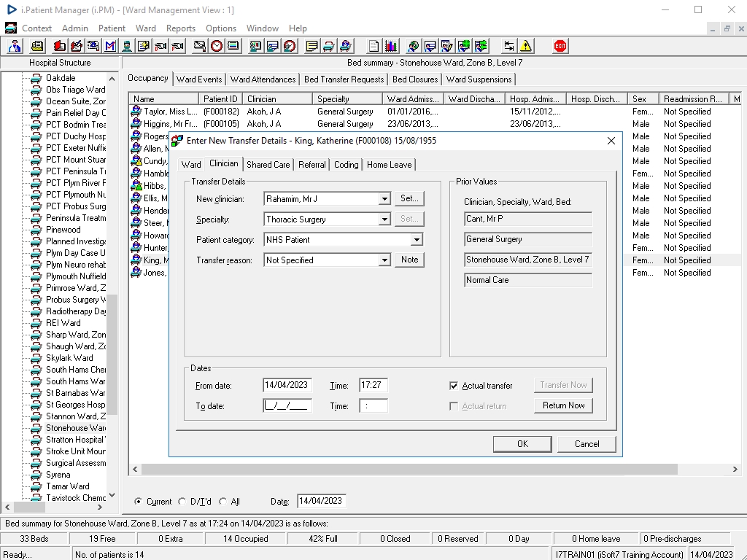Click the From date Time field
Image resolution: width=747 pixels, height=560 pixels.
(373, 385)
